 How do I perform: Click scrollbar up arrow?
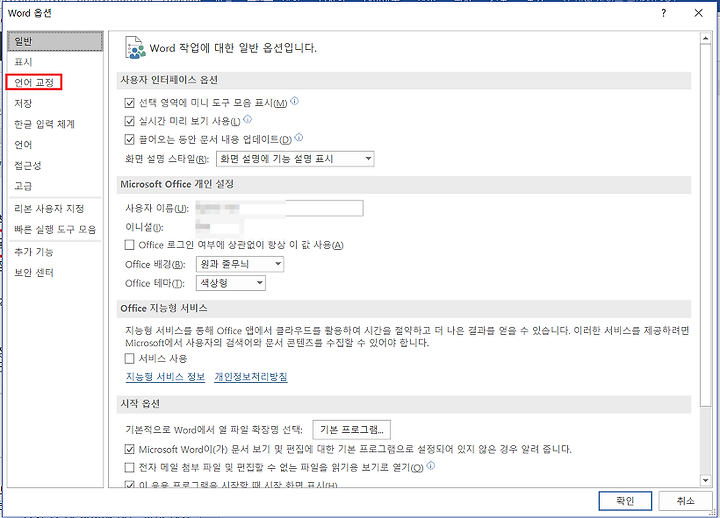pyautogui.click(x=706, y=38)
